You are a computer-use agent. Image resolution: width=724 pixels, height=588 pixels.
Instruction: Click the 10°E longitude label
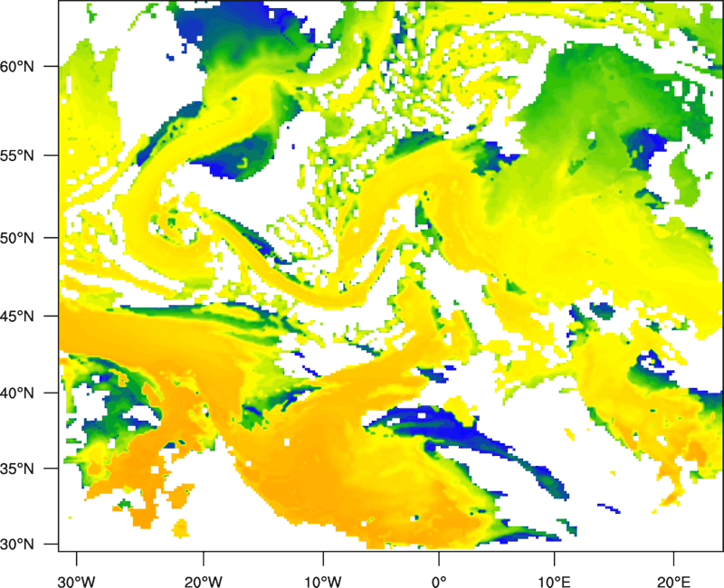[x=554, y=582]
